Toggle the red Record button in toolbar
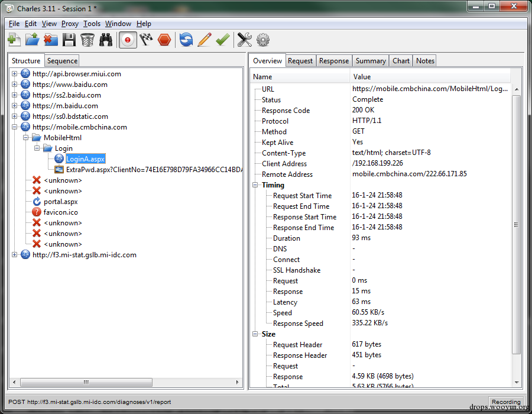532x414 pixels. pos(127,40)
